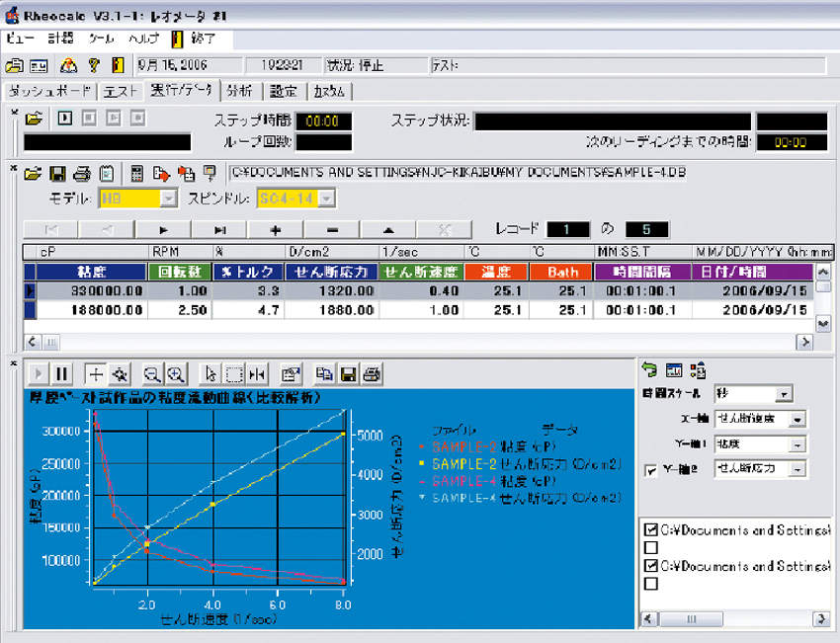Open the X-axis せん断速度 dropdown
Image resolution: width=840 pixels, height=643 pixels.
798,419
